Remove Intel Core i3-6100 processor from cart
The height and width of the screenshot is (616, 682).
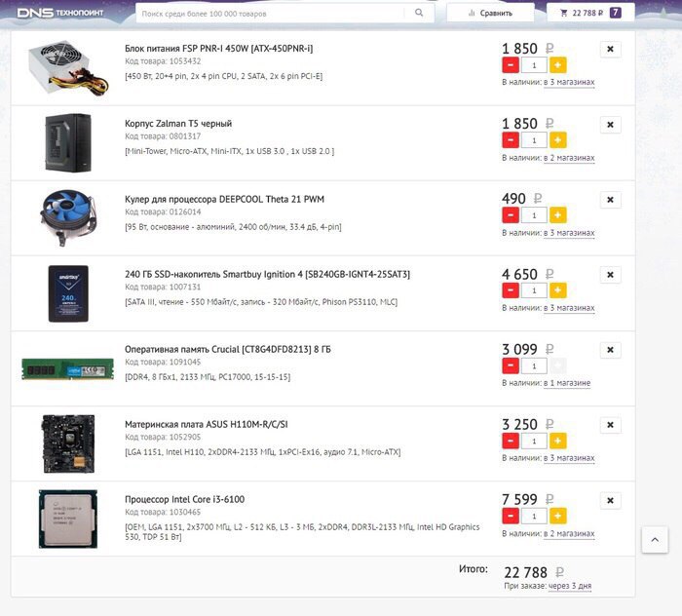[x=610, y=501]
